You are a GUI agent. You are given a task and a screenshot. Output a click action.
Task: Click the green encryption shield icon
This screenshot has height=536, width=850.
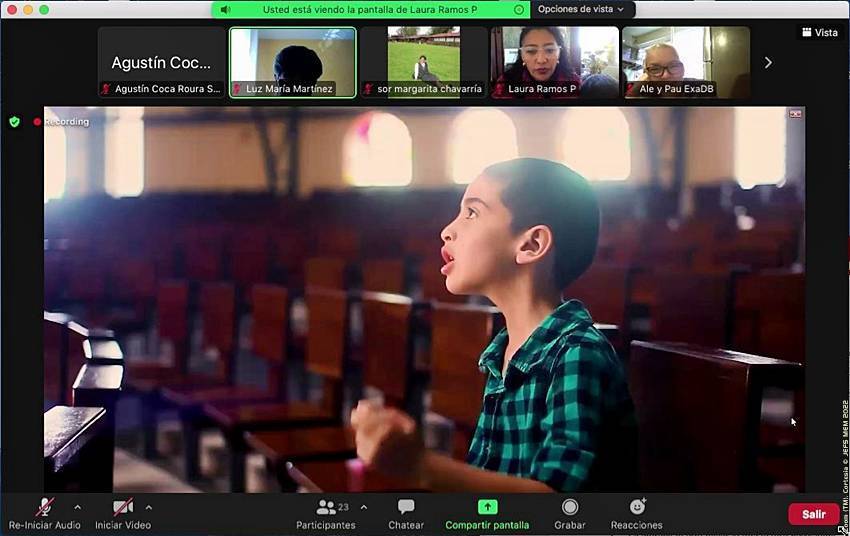click(x=15, y=122)
